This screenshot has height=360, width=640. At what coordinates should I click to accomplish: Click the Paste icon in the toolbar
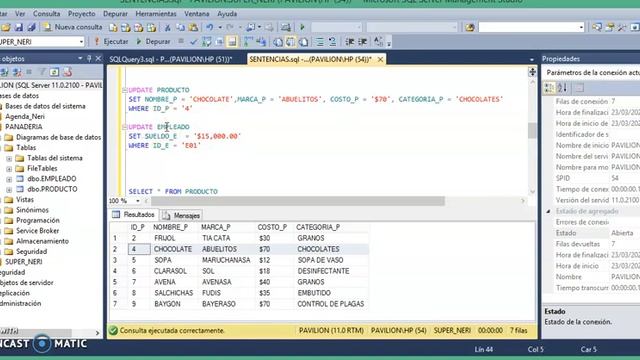pyautogui.click(x=193, y=27)
